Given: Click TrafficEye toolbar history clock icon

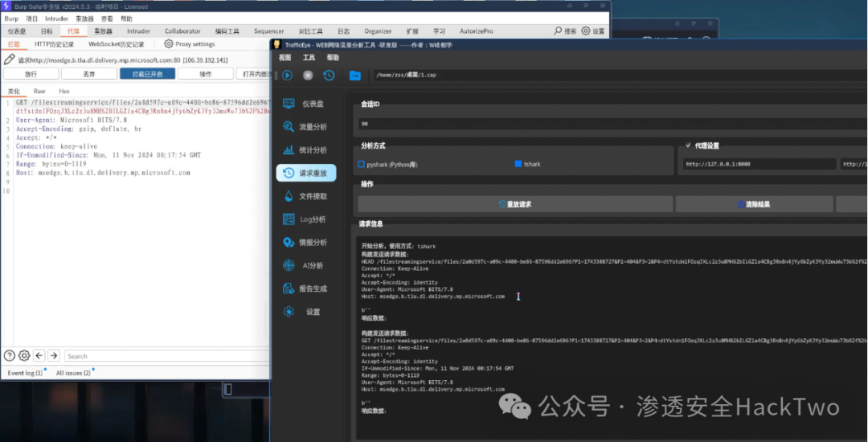Looking at the screenshot, I should (x=329, y=76).
